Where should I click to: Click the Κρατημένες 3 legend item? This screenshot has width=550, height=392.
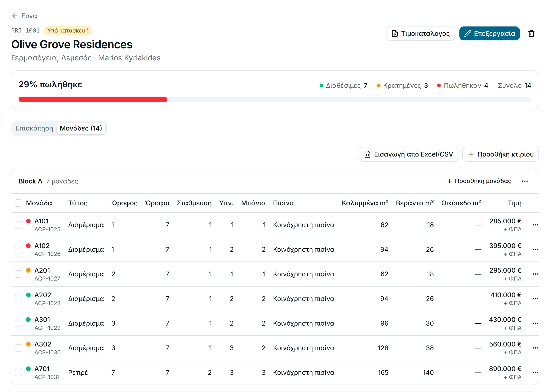point(402,85)
